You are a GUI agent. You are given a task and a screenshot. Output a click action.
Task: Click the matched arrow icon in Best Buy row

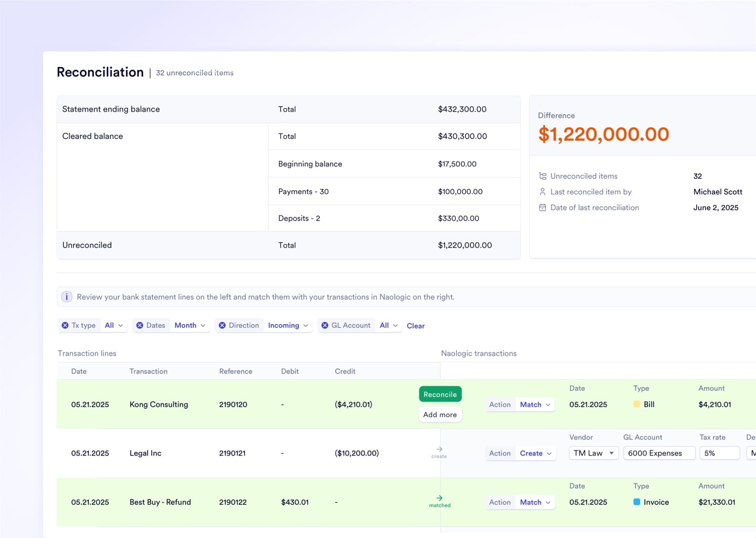click(x=439, y=498)
